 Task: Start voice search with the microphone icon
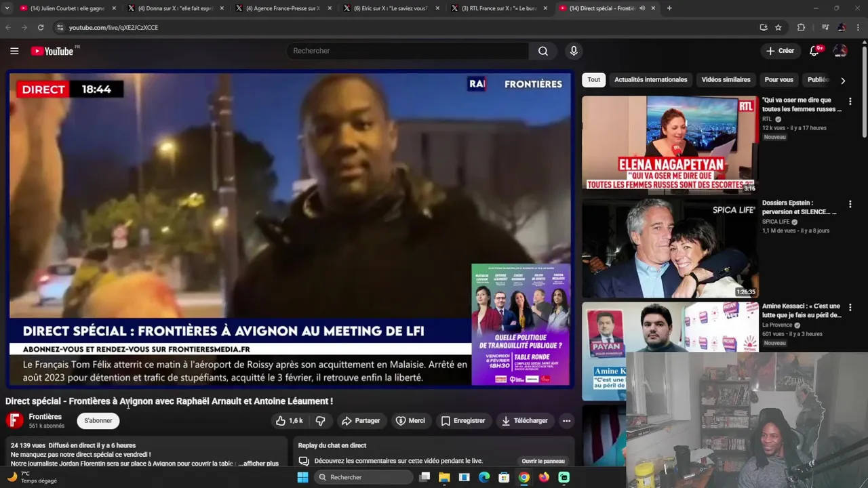point(574,51)
